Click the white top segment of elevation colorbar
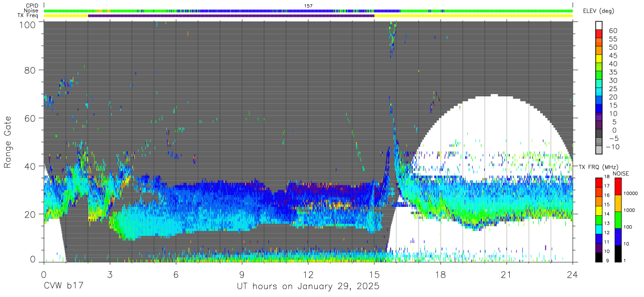644x297 pixels. point(599,26)
